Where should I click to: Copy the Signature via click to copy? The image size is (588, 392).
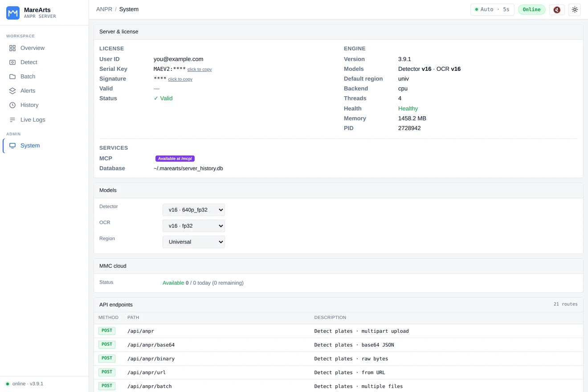coord(180,79)
